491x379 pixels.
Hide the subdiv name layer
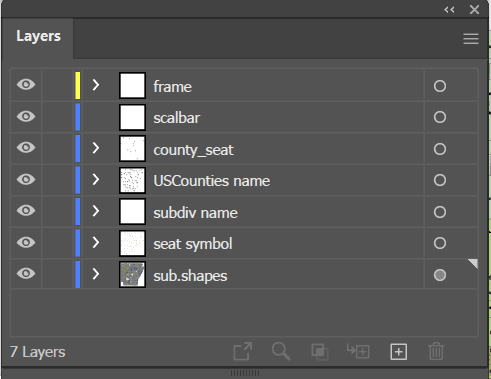tap(26, 210)
